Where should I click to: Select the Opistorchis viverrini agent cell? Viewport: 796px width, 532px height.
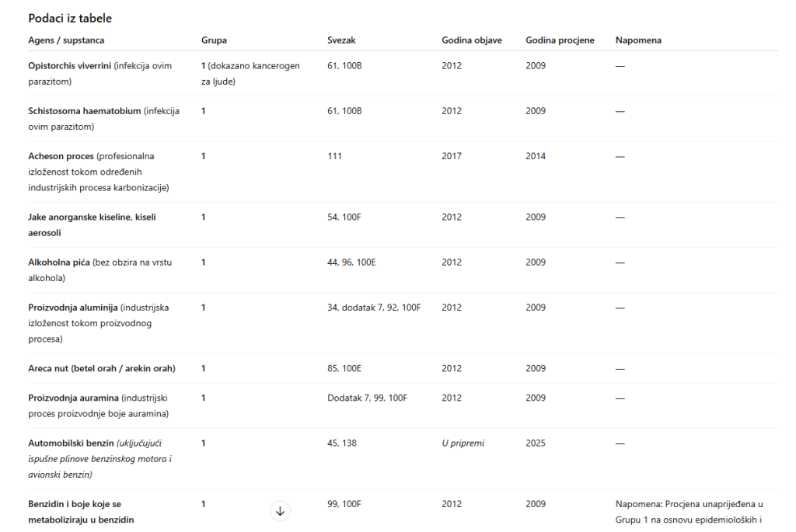[x=99, y=74]
